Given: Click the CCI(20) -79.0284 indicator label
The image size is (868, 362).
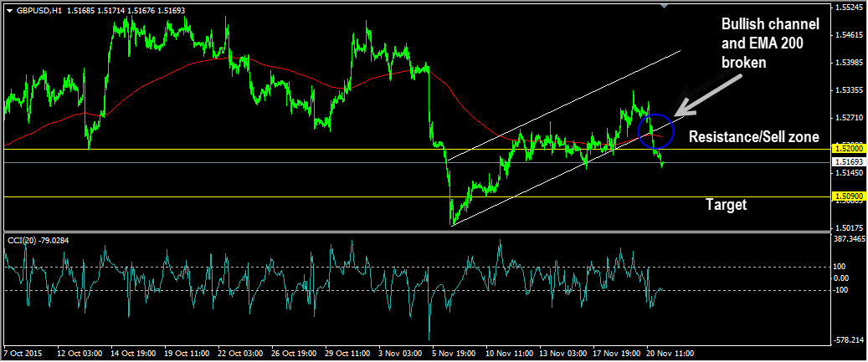Looking at the screenshot, I should 38,240.
